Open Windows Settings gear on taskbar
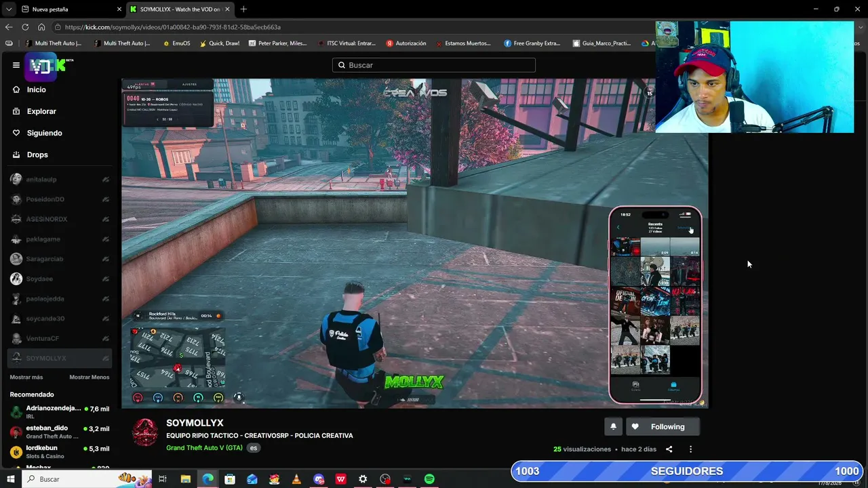Screen dimensions: 868x488 point(363,479)
